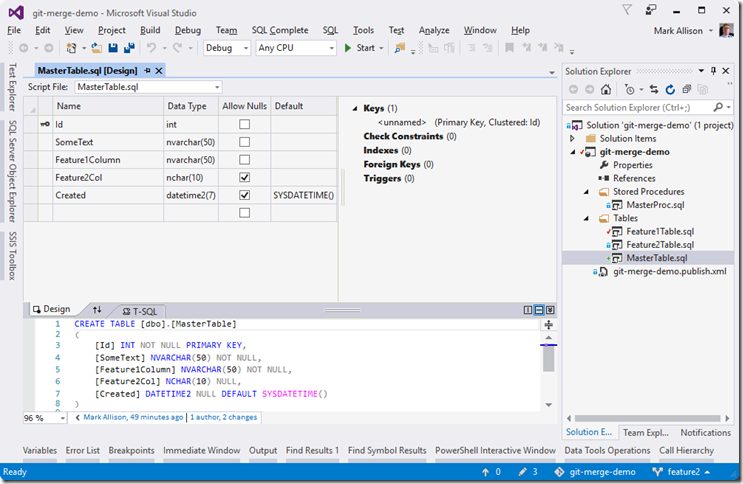The image size is (743, 484).
Task: Expand the Solution Items node
Action: click(572, 138)
